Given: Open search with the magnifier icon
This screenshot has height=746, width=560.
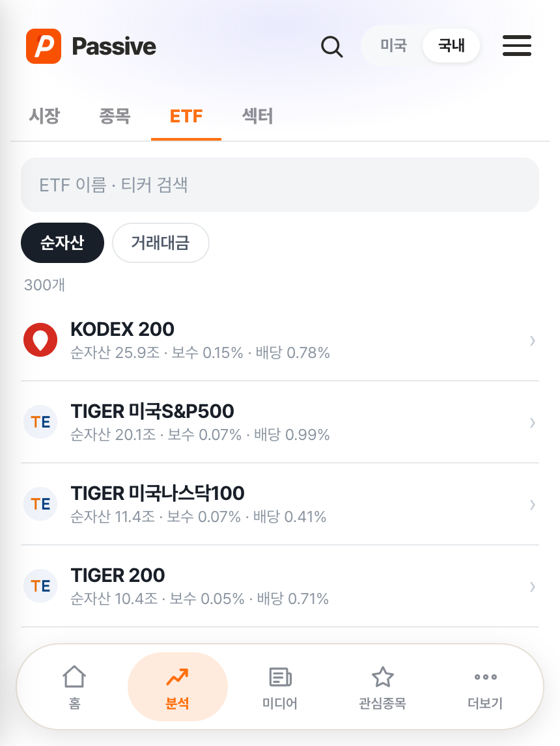Looking at the screenshot, I should click(x=331, y=47).
